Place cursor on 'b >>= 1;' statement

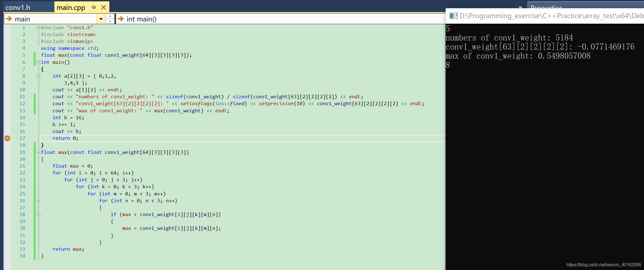[64, 124]
